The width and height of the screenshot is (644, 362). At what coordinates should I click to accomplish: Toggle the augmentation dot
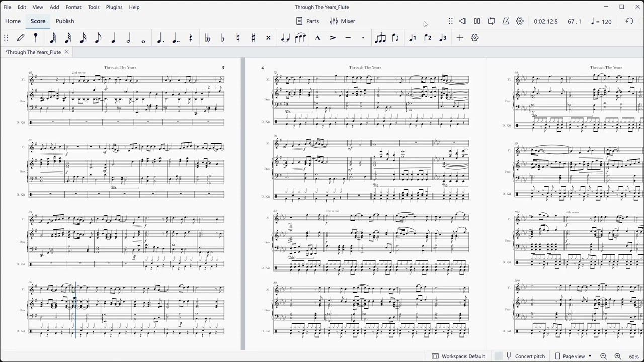[160, 38]
